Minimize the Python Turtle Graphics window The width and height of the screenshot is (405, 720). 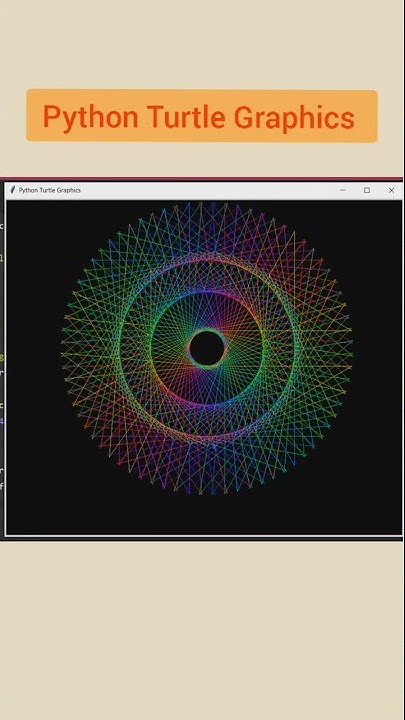click(x=343, y=190)
